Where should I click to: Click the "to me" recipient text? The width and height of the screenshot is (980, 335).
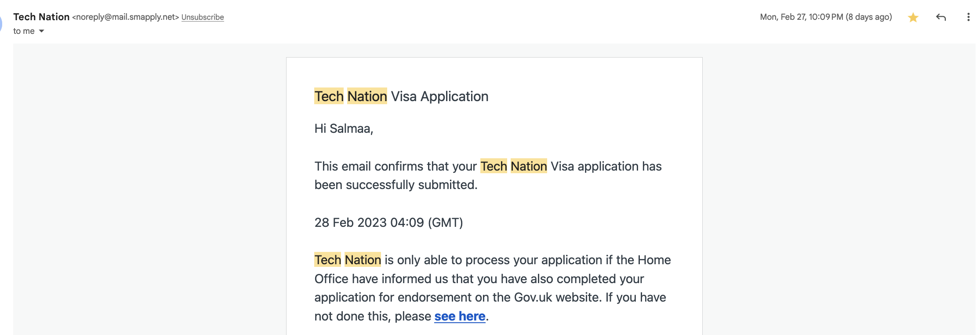click(24, 31)
